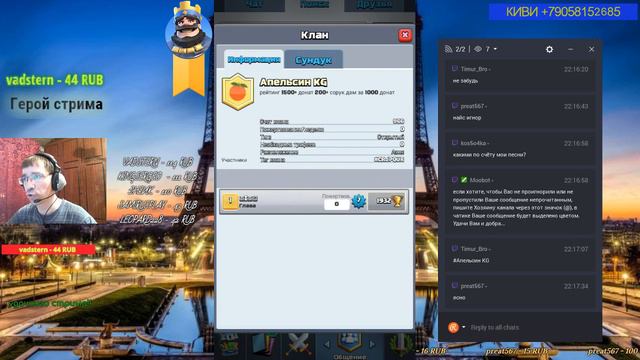Click the clan name Апельсин KG
This screenshot has width=640, height=360.
point(293,82)
